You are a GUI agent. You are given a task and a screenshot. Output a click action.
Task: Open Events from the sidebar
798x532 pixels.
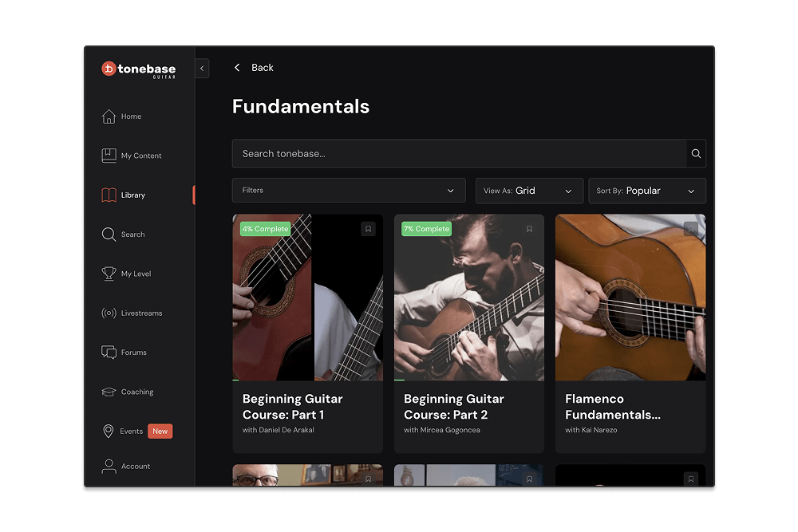pyautogui.click(x=132, y=432)
